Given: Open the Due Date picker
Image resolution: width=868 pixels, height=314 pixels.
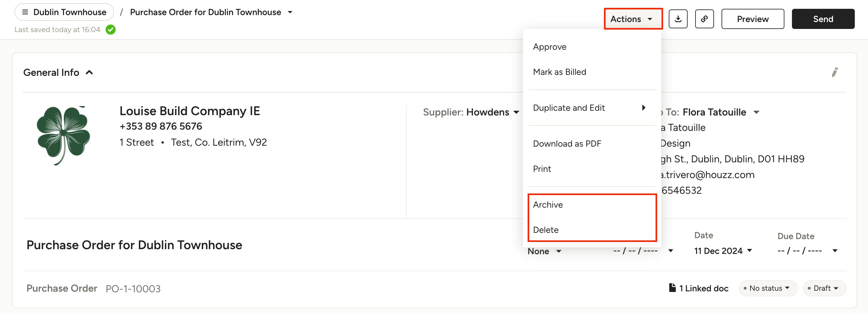Looking at the screenshot, I should click(x=807, y=250).
